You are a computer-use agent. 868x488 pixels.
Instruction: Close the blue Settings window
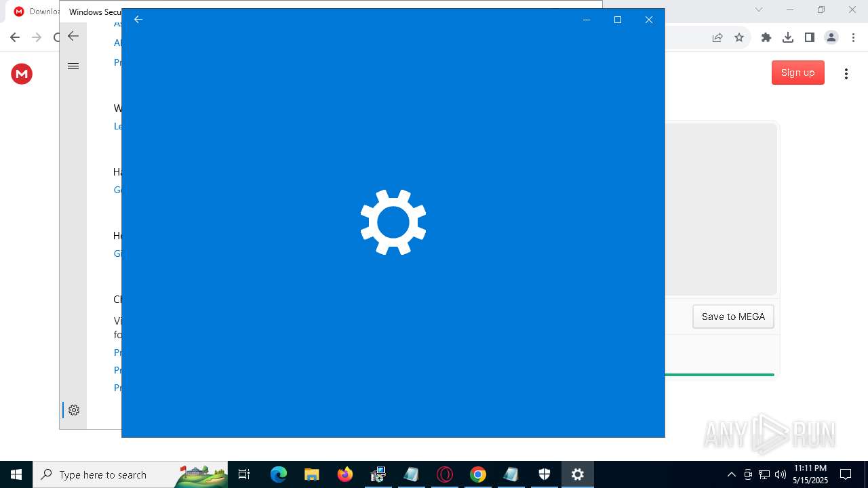click(649, 20)
